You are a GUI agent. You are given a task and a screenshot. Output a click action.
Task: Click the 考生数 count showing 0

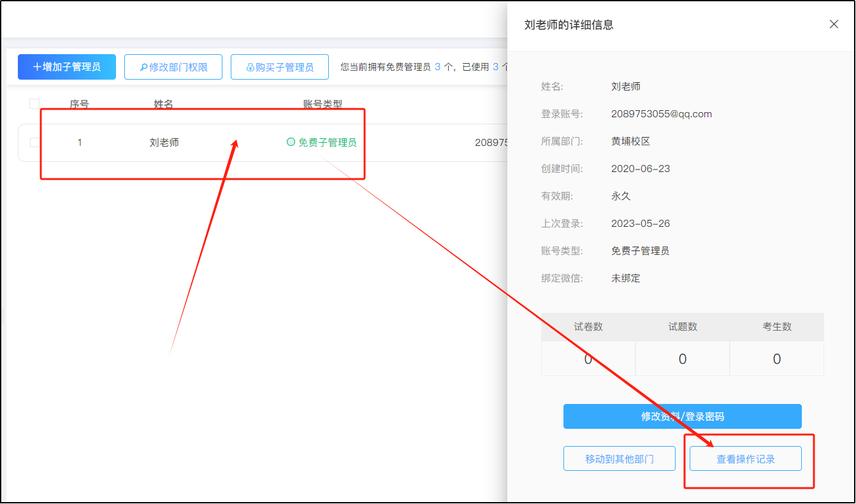pos(776,359)
